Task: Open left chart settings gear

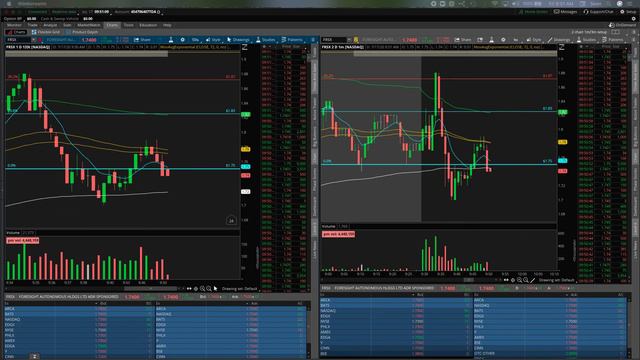Action: click(x=182, y=40)
